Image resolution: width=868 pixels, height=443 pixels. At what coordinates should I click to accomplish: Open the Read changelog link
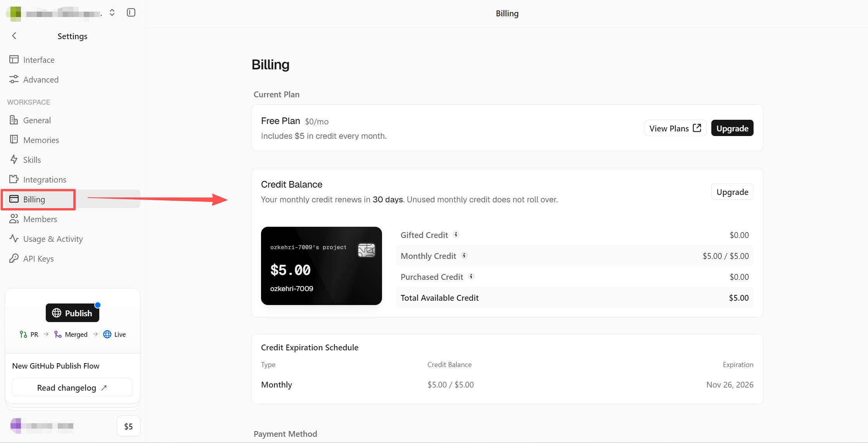click(x=73, y=388)
